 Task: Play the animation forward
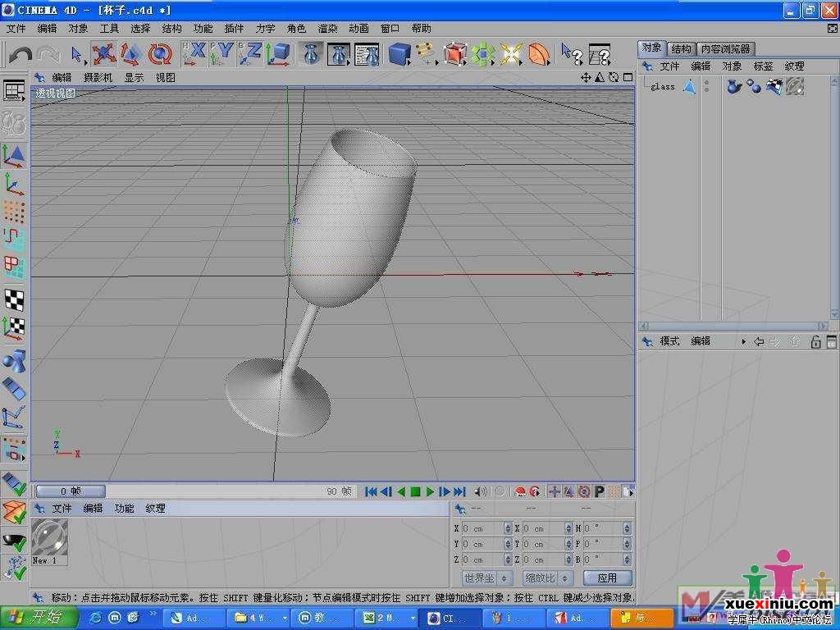pyautogui.click(x=430, y=491)
